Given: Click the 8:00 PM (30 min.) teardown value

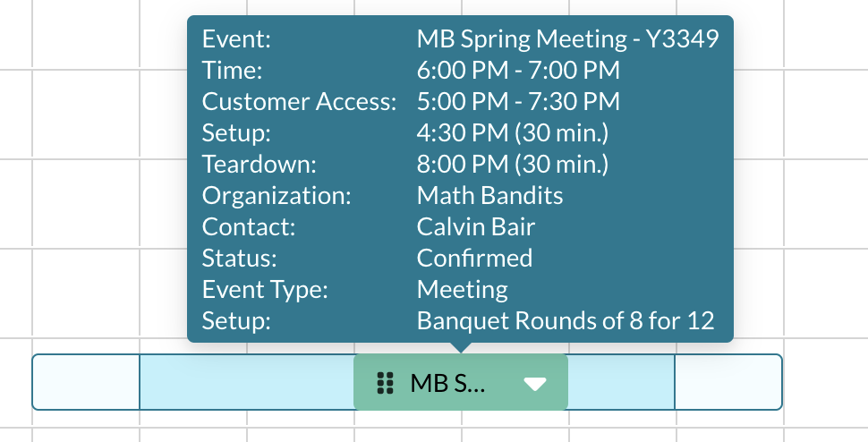Looking at the screenshot, I should [x=513, y=165].
